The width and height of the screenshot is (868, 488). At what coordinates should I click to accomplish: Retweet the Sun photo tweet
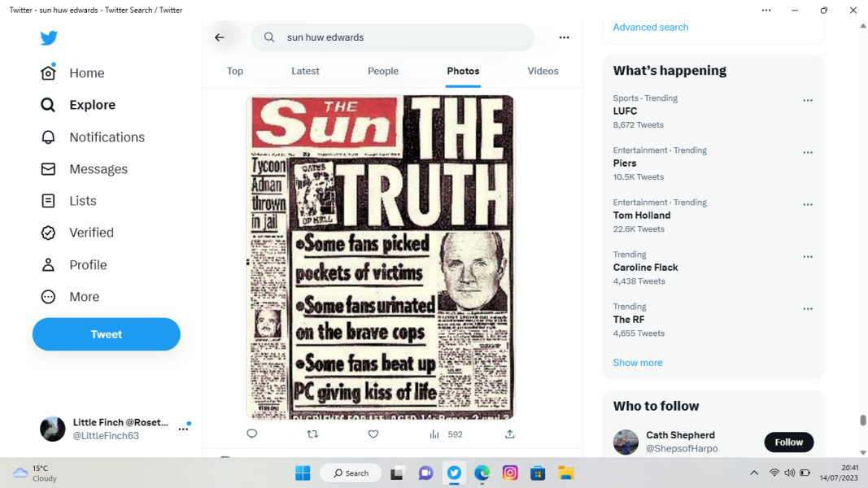click(312, 434)
